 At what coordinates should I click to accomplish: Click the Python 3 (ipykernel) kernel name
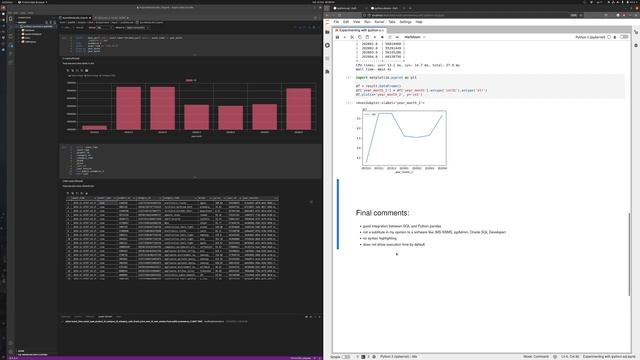(x=590, y=37)
